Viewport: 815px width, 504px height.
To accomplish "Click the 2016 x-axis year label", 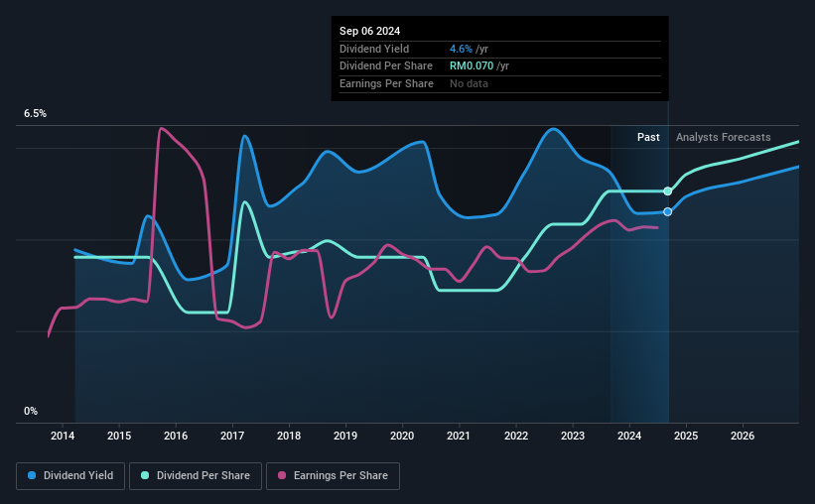I will (176, 436).
